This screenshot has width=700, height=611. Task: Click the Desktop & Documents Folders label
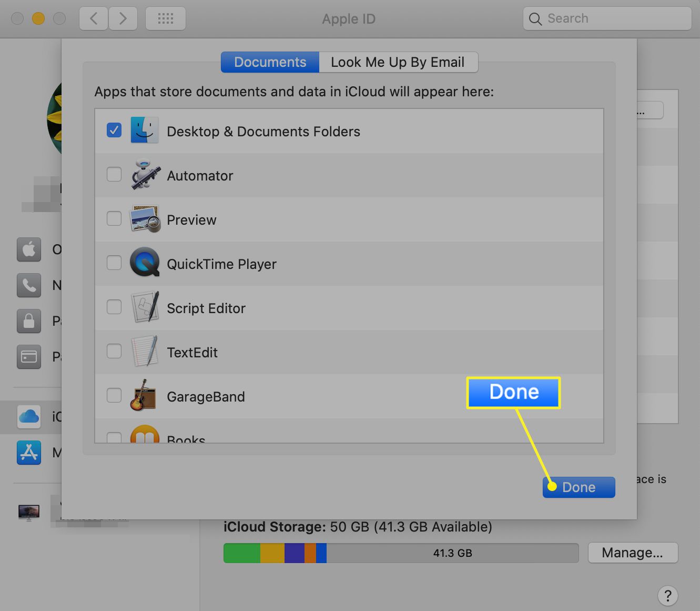point(263,132)
